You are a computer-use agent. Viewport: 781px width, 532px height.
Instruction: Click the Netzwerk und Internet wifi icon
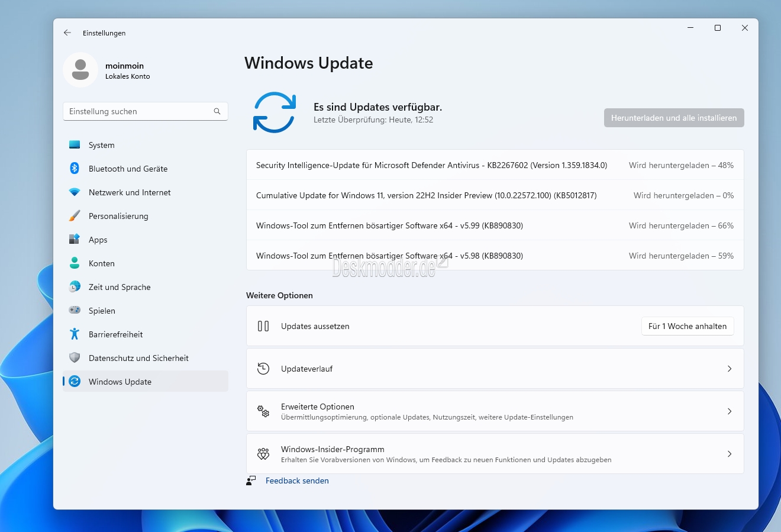coord(75,192)
